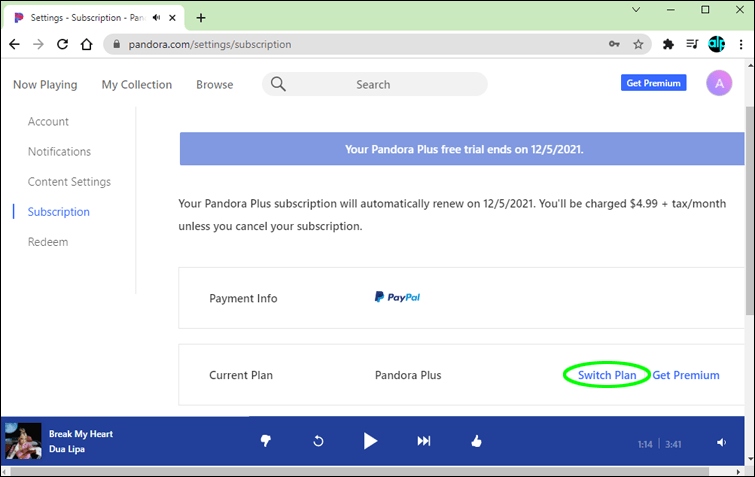The image size is (755, 477).
Task: Click the PayPal payment logo
Action: 397,297
